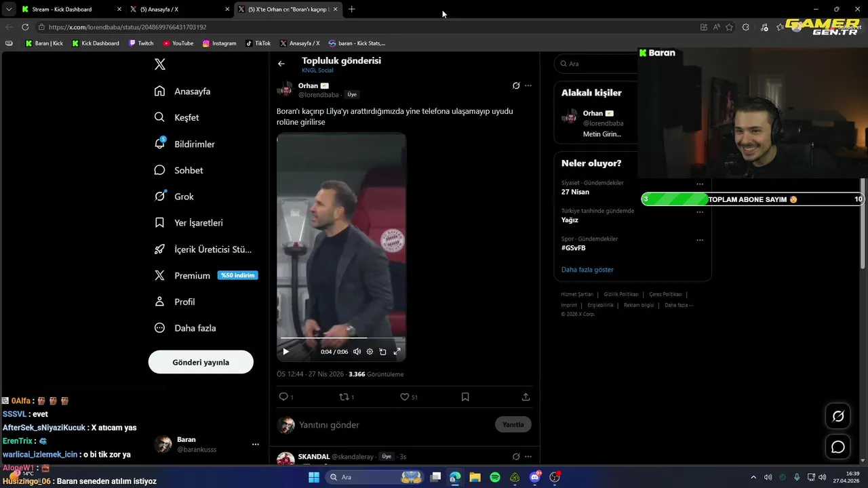
Task: Open the tab search dropdown
Action: [8, 9]
